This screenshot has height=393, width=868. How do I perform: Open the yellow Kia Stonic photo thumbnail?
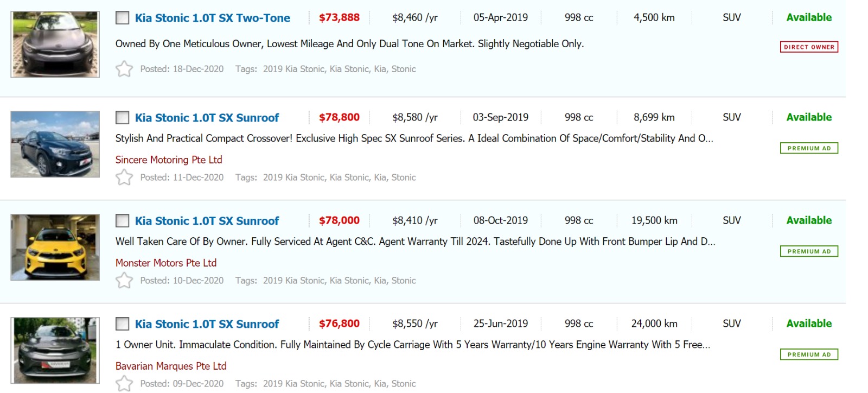click(55, 248)
